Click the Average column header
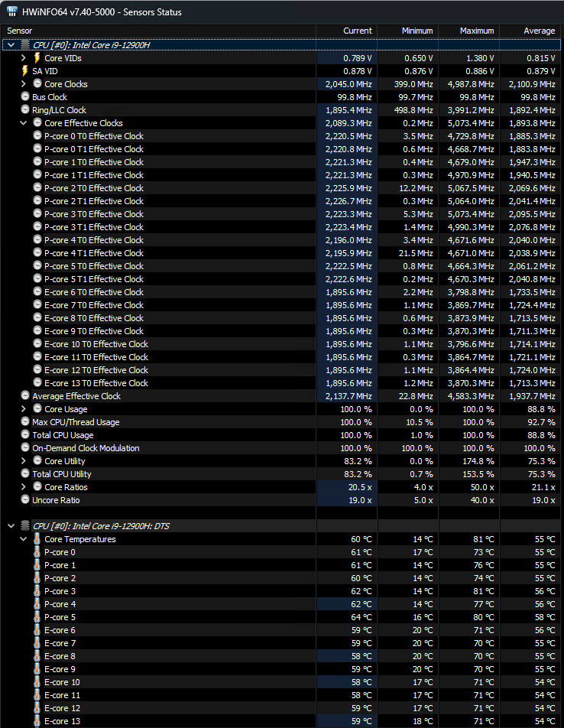564x728 pixels. 530,31
